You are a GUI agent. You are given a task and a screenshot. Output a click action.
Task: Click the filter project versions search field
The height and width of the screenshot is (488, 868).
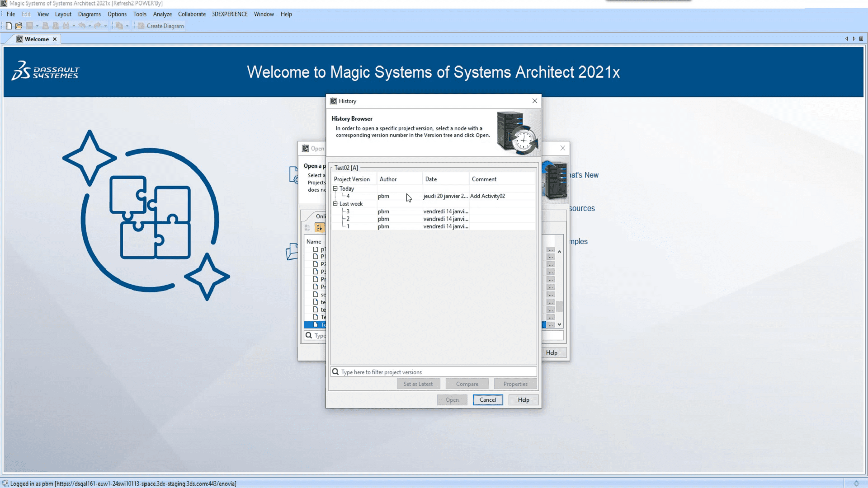tap(434, 372)
